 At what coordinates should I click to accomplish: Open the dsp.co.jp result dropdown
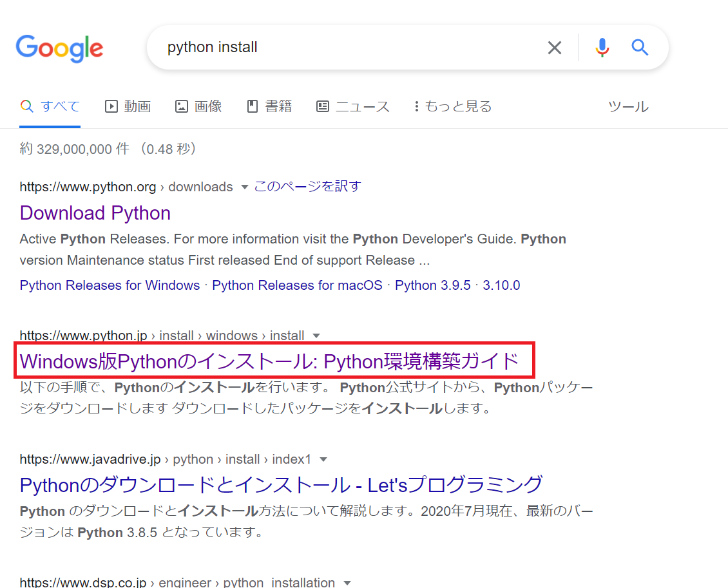click(347, 582)
